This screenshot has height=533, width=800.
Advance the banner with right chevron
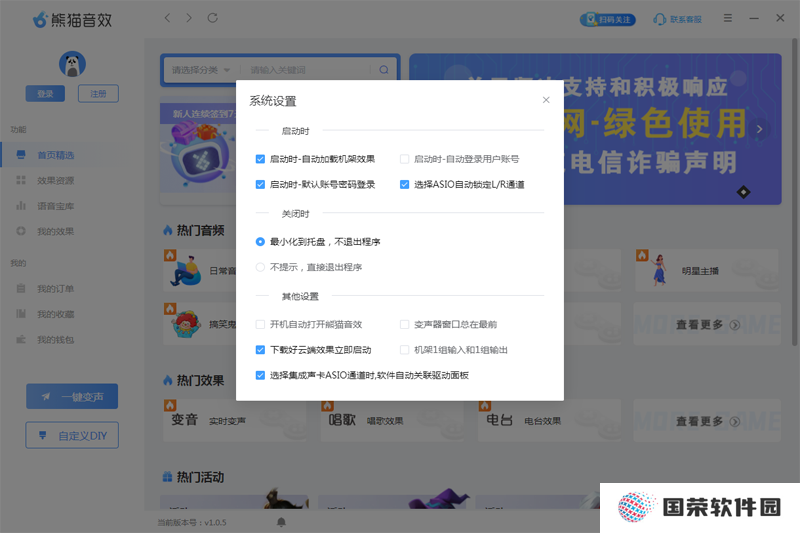point(759,129)
